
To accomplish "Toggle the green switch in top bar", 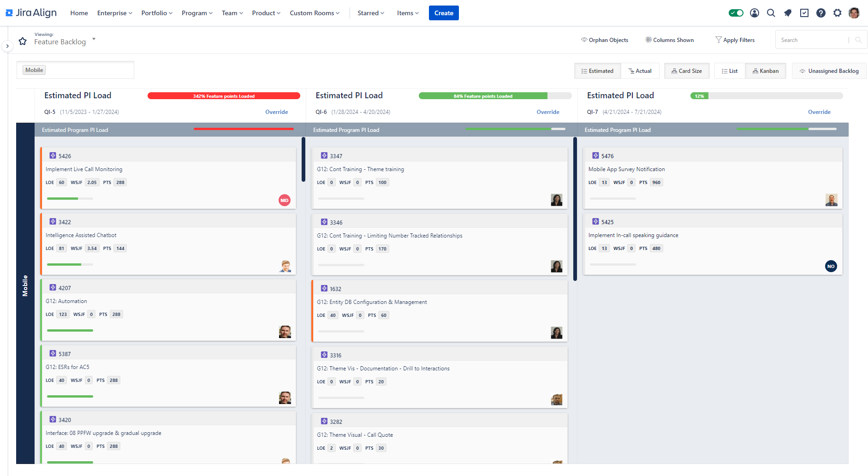I will pos(736,13).
